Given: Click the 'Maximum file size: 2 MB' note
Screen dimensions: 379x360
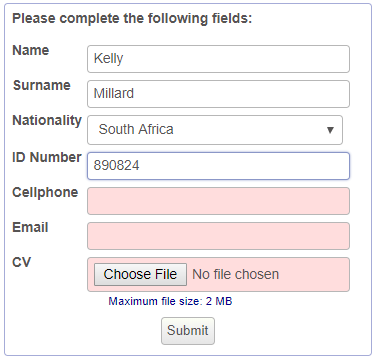Looking at the screenshot, I should tap(170, 301).
